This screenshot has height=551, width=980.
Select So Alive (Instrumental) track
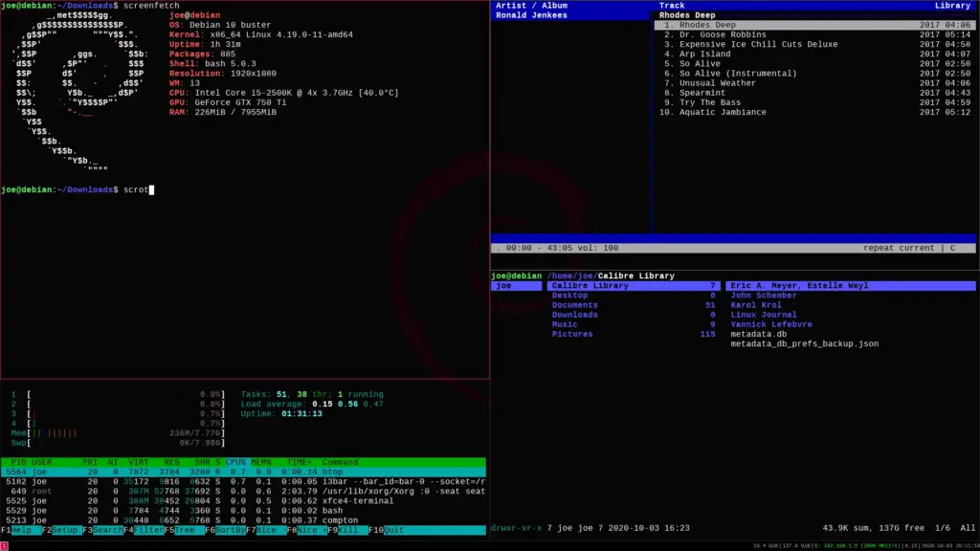815,74
